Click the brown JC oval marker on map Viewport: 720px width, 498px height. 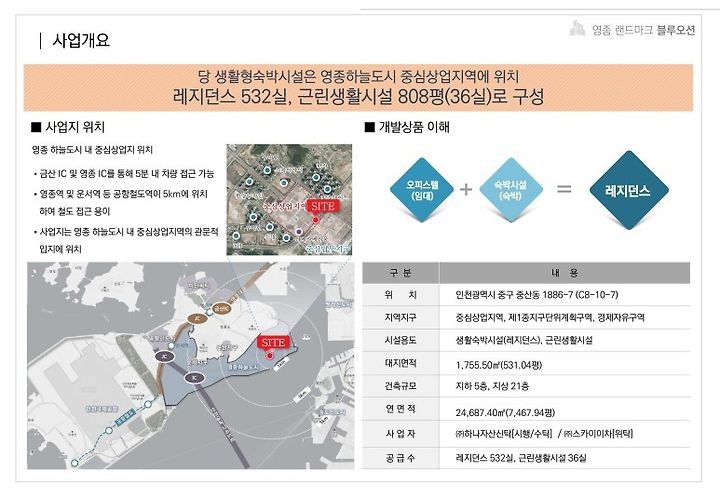tap(197, 318)
